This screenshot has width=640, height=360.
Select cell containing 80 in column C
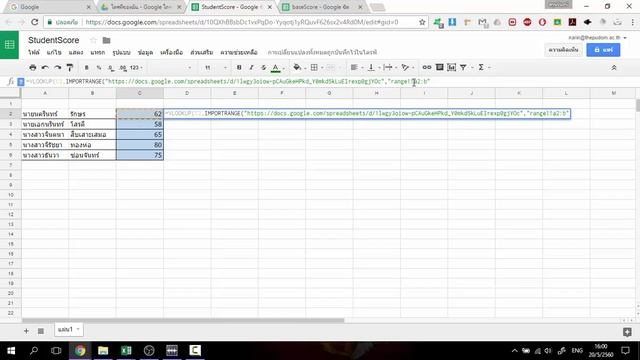click(x=140, y=144)
